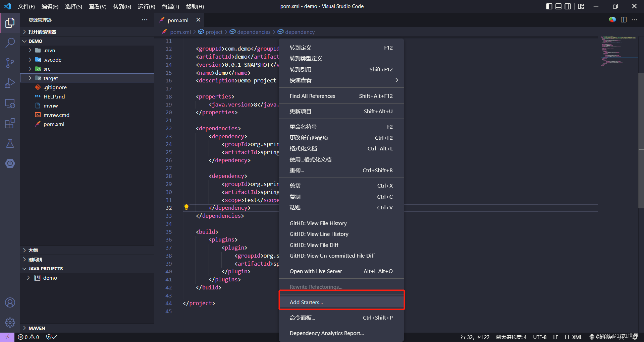Expand the 打开的编辑器 section

tap(87, 32)
